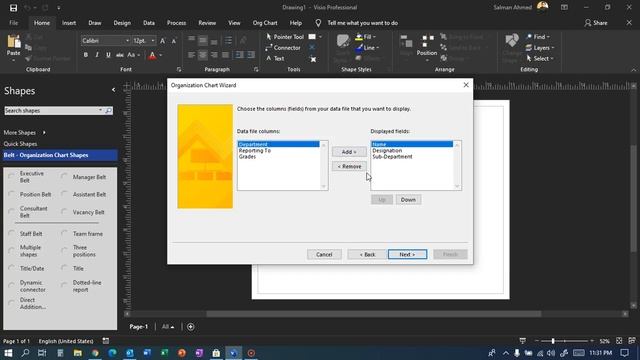Click Add button in wizard
Viewport: 640px width, 360px height.
pyautogui.click(x=349, y=152)
